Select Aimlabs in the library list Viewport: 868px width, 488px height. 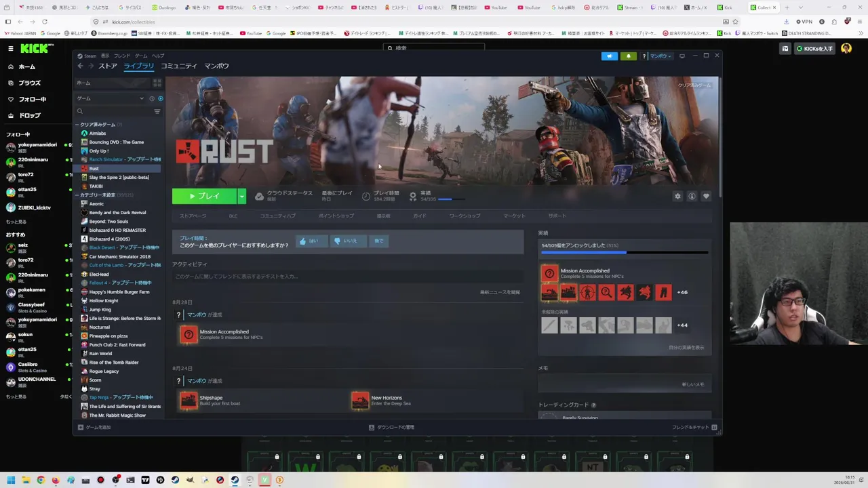[x=98, y=134]
